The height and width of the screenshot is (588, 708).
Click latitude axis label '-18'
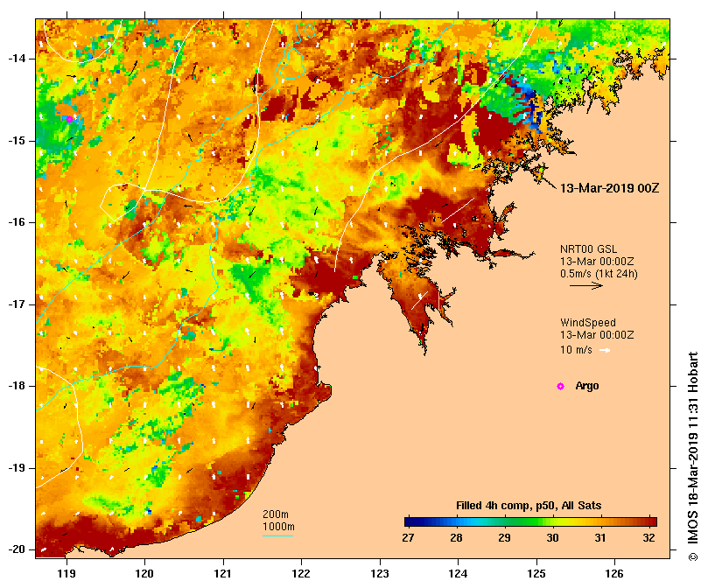tap(17, 386)
